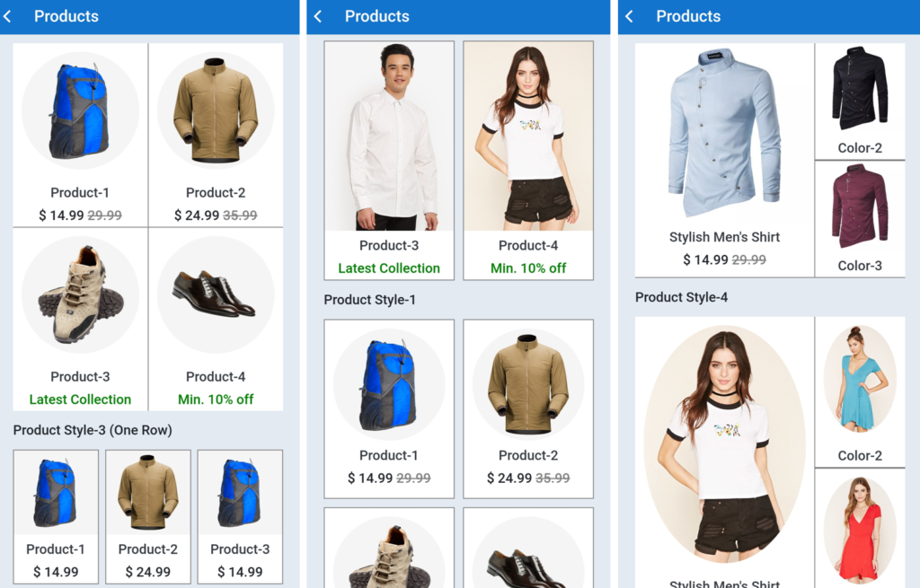Tap "Min. 10% off" under the middle screen's woman photo
The height and width of the screenshot is (588, 920).
pyautogui.click(x=528, y=268)
